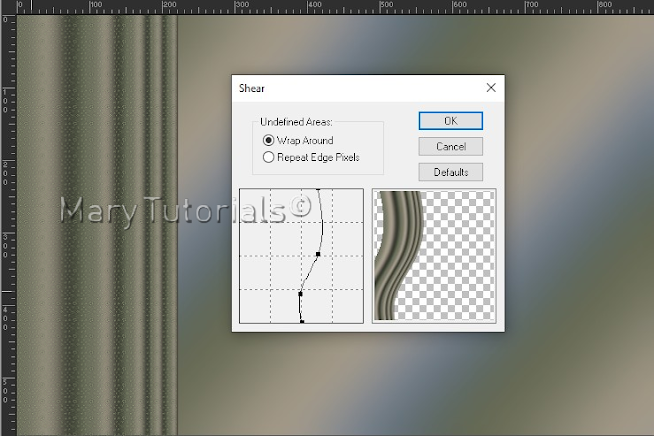This screenshot has width=654, height=436.
Task: Click the shear result preview thumbnail
Action: tap(434, 256)
